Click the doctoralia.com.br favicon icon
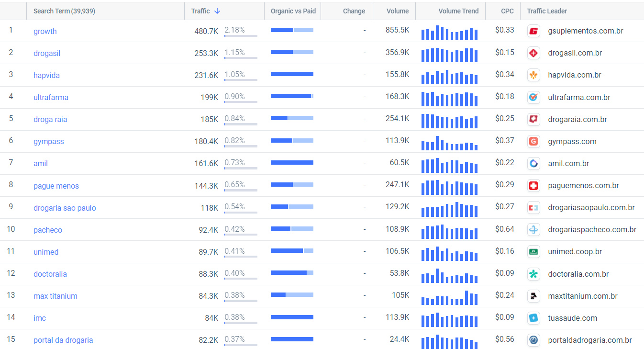The height and width of the screenshot is (349, 644). 533,274
